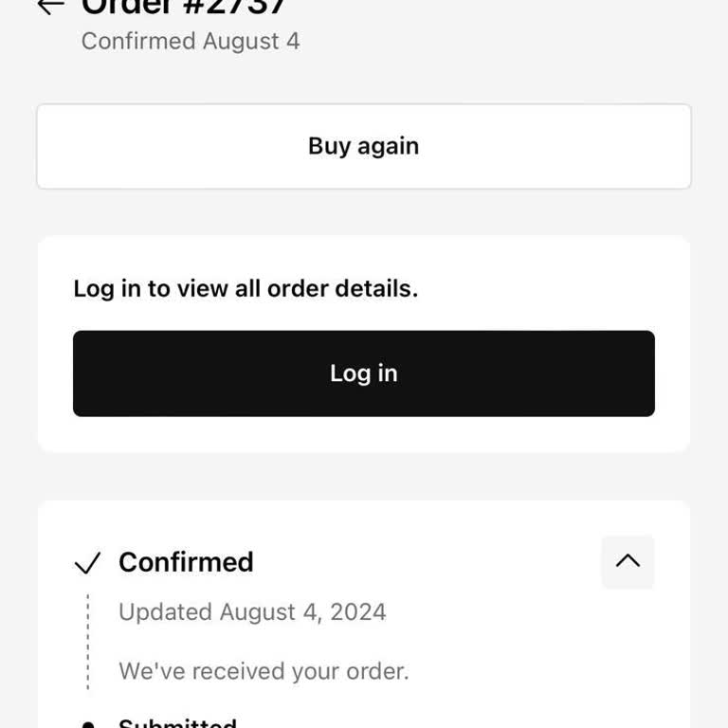Click the Submitted step bullet dot
Screen dimensions: 728x728
tap(88, 724)
